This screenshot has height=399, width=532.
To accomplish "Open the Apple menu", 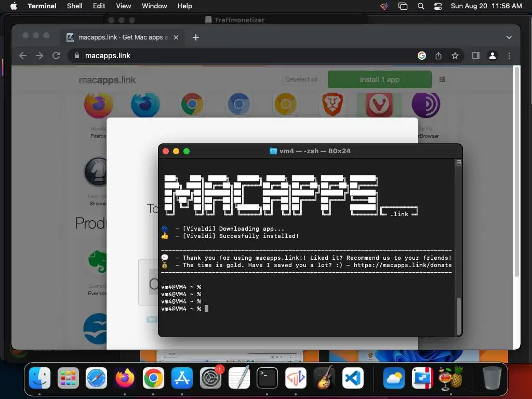I will pyautogui.click(x=14, y=6).
